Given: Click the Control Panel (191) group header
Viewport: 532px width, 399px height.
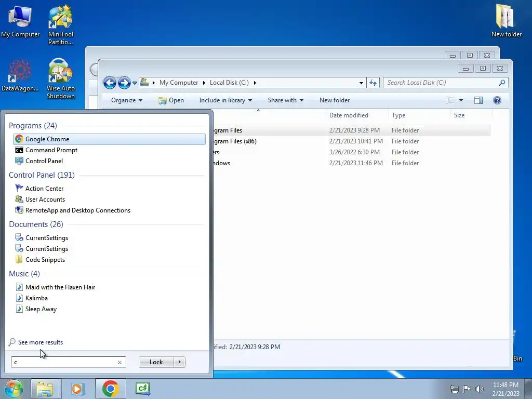Looking at the screenshot, I should click(x=42, y=175).
